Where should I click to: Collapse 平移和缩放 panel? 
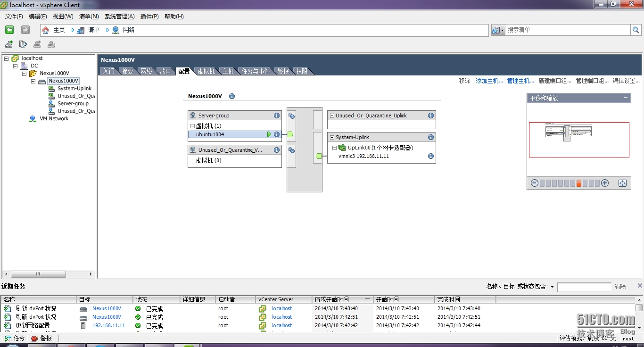pyautogui.click(x=626, y=98)
